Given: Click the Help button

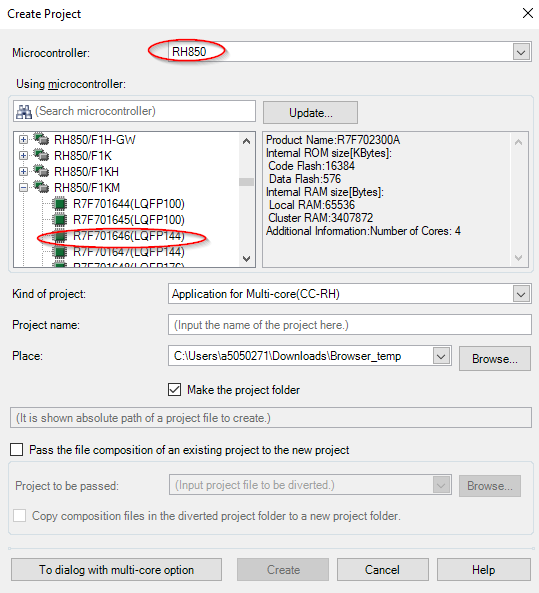Looking at the screenshot, I should 483,570.
